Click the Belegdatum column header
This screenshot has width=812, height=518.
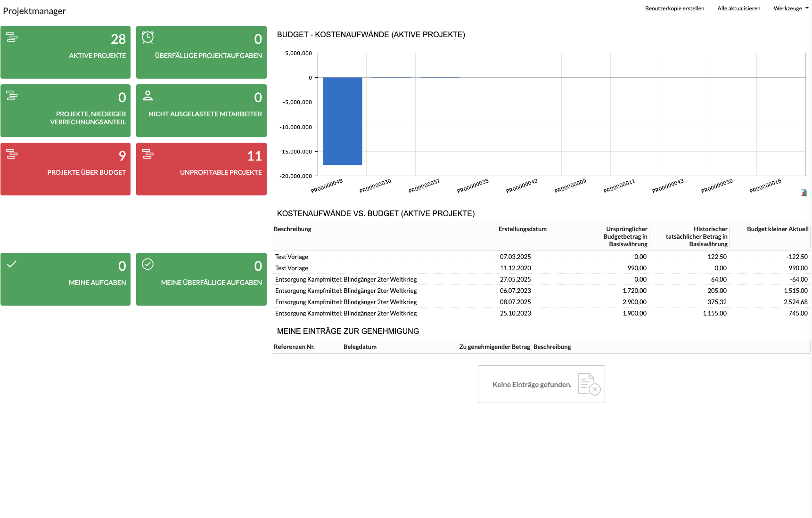(360, 347)
